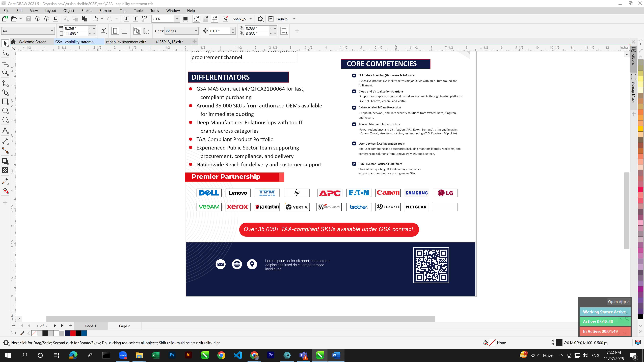Expand the Snap To dropdown
This screenshot has width=644, height=362.
click(x=250, y=19)
